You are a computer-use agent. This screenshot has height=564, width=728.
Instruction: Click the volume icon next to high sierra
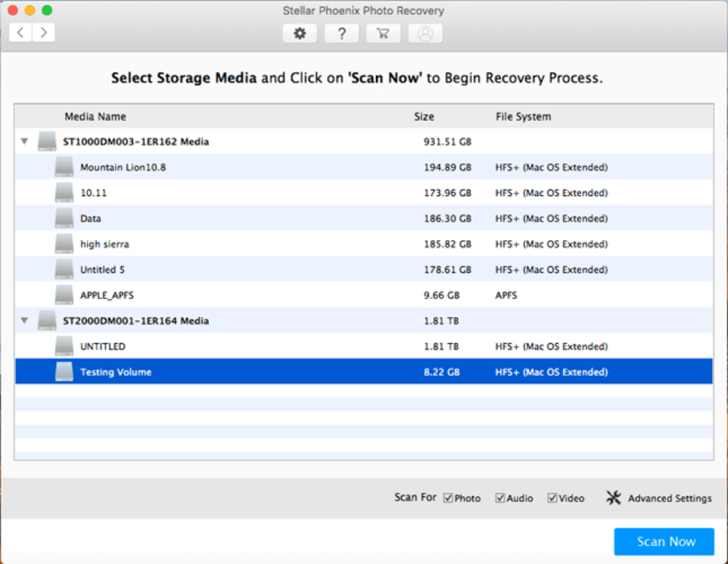point(64,244)
